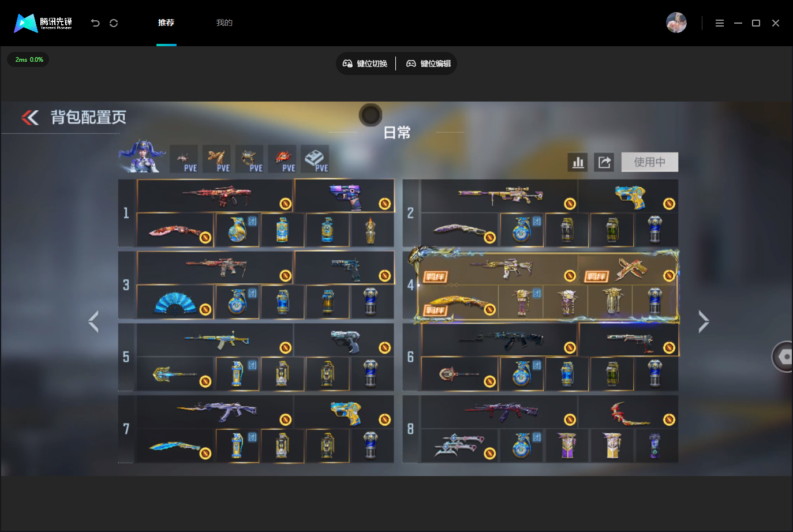Go back with the red double-arrow icon

point(30,118)
